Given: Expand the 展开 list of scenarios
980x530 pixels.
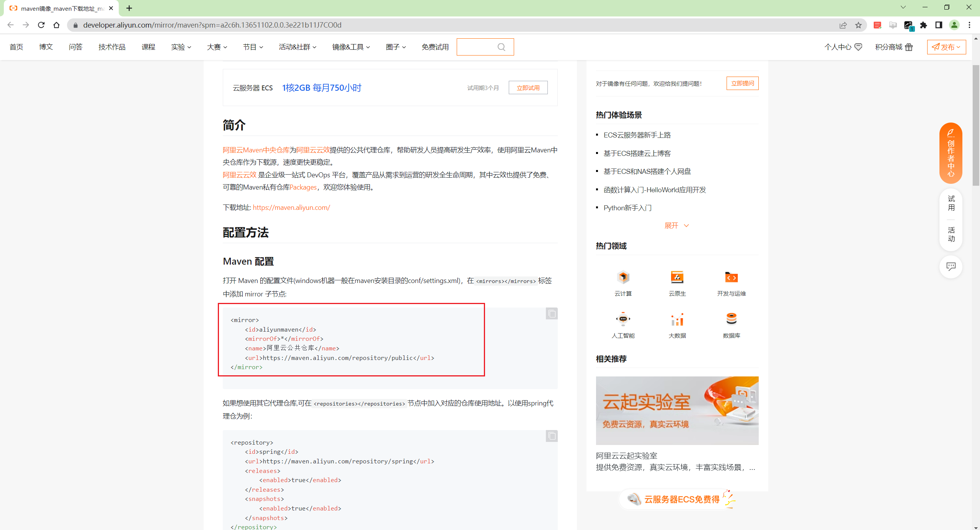Looking at the screenshot, I should pyautogui.click(x=676, y=226).
